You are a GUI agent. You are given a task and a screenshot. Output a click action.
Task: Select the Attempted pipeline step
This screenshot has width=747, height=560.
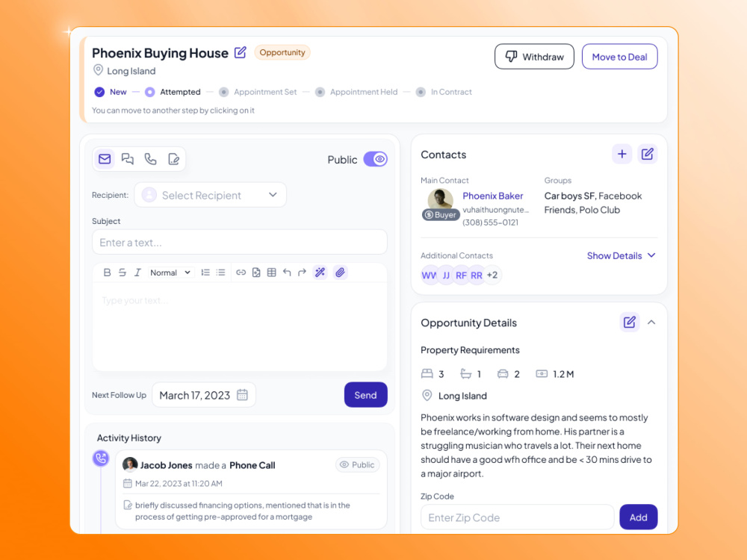point(173,92)
